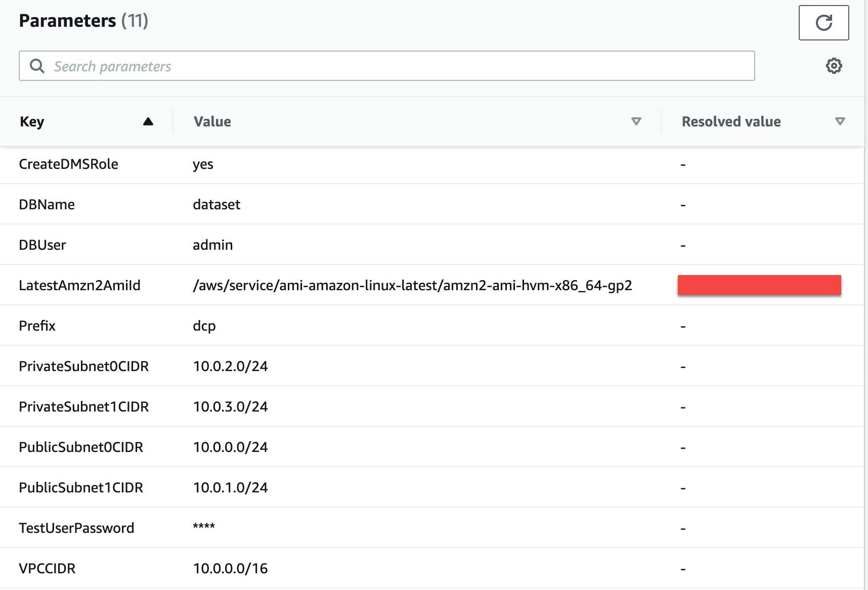This screenshot has width=868, height=590.
Task: Click the Key column header
Action: 32,121
